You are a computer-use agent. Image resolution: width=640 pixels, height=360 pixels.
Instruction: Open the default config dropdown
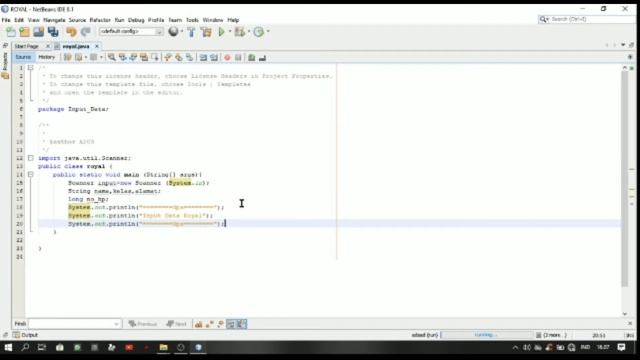point(131,31)
